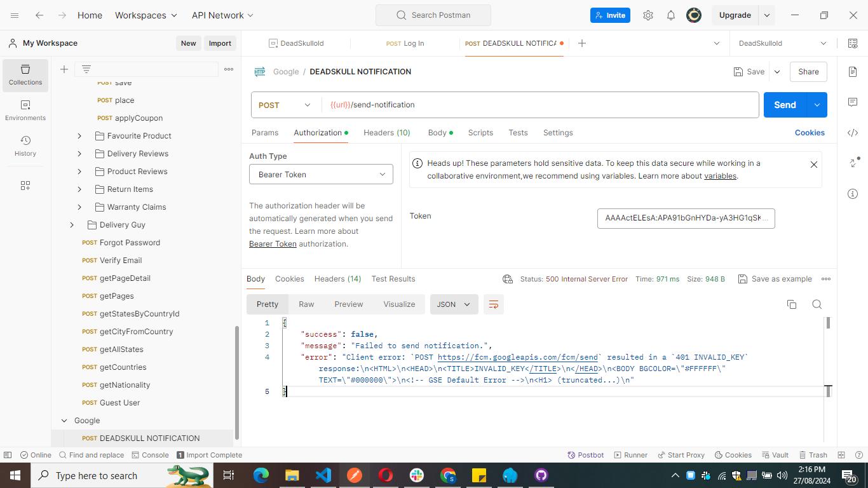Open the Environments sidebar panel
Viewport: 868px width, 488px height.
click(x=25, y=111)
